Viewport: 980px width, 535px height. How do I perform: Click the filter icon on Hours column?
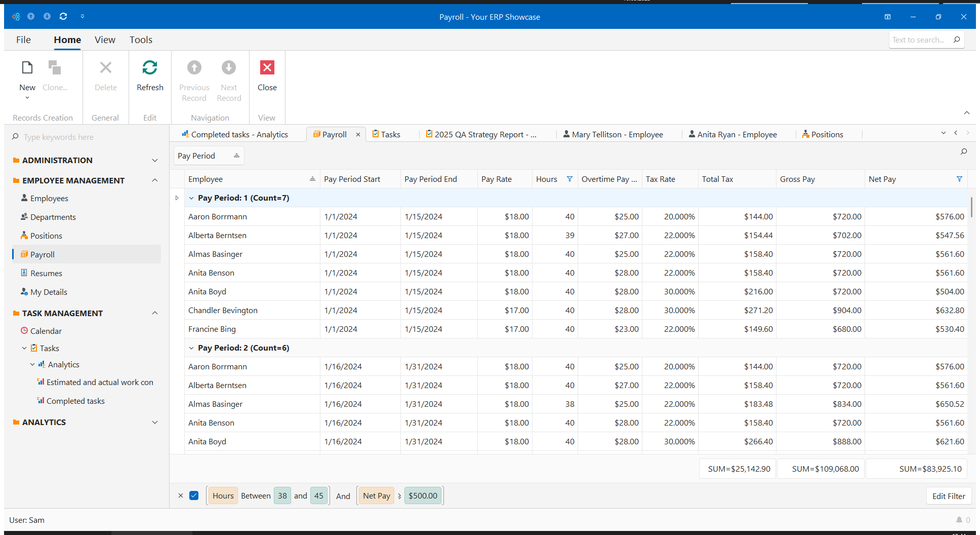click(x=569, y=179)
